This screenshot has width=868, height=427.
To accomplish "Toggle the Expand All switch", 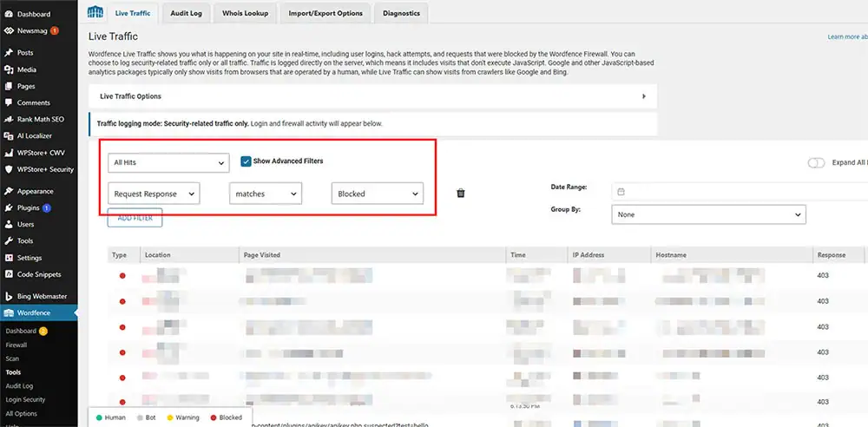I will (x=816, y=163).
